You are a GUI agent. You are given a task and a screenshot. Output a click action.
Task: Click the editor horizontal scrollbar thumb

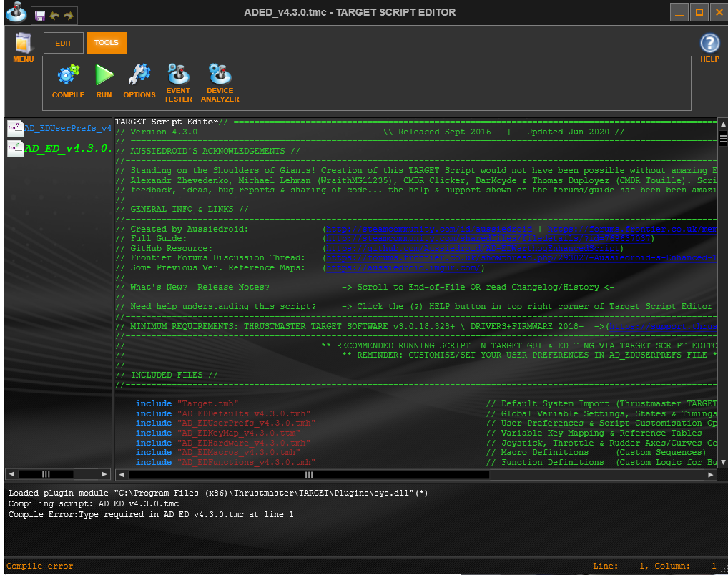coord(309,475)
